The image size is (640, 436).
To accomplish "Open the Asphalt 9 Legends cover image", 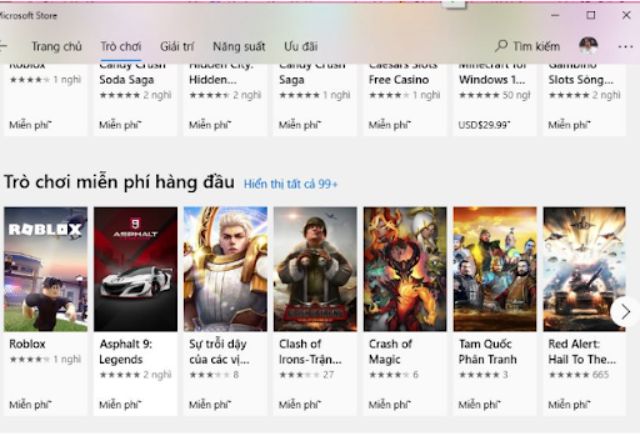I will [136, 269].
